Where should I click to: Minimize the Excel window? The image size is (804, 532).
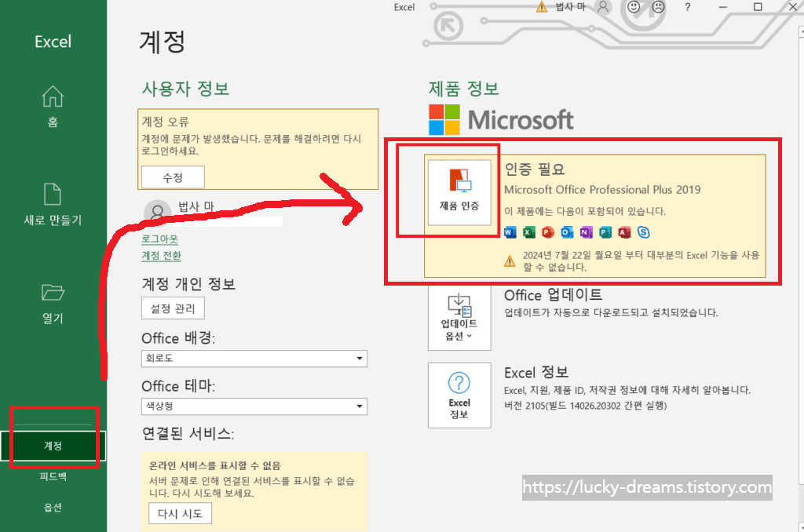[723, 6]
